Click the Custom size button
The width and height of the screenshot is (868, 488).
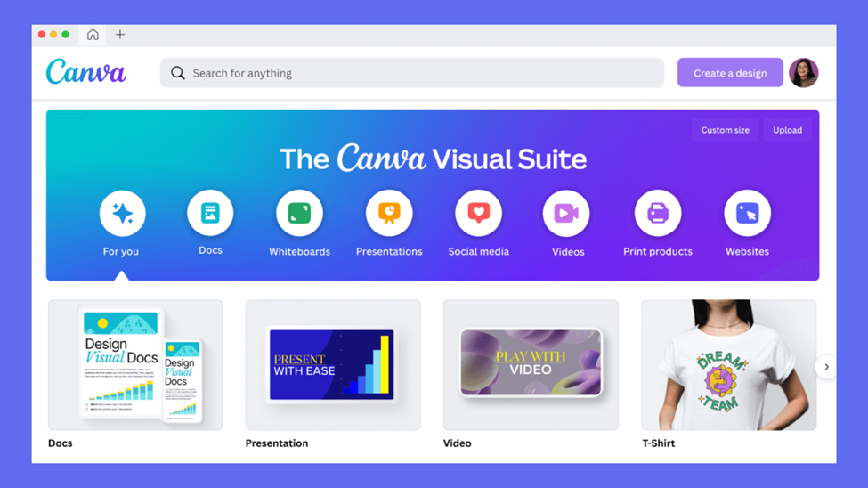point(726,130)
